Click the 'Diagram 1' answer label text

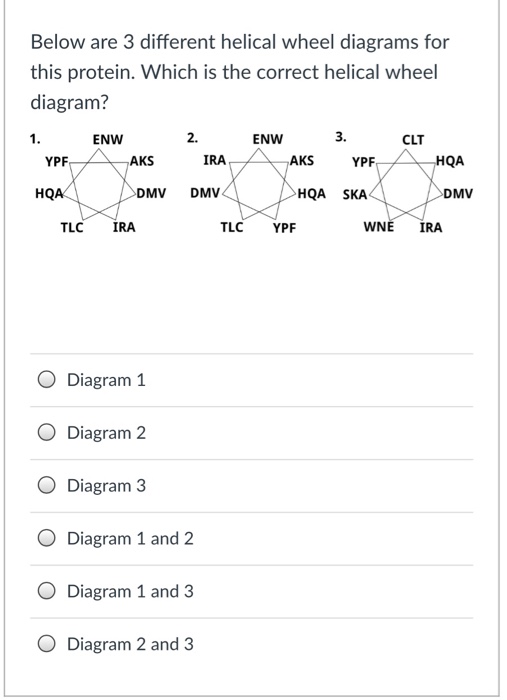106,380
